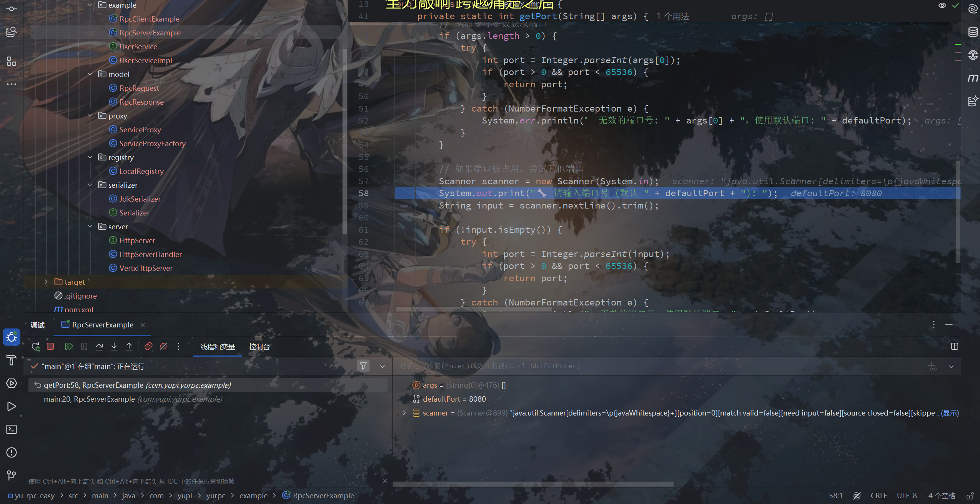980x504 pixels.
Task: Change UTF-8 file encoding
Action: [907, 496]
